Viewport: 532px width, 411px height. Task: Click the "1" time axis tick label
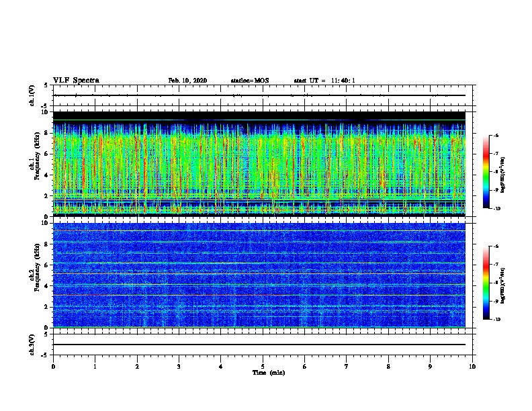click(x=95, y=367)
